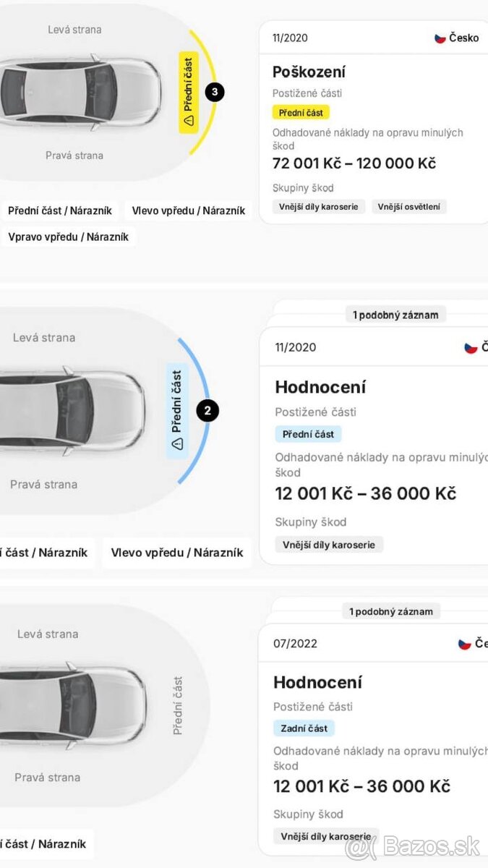Select the black badge showing number 2
488x868 pixels.
point(207,410)
